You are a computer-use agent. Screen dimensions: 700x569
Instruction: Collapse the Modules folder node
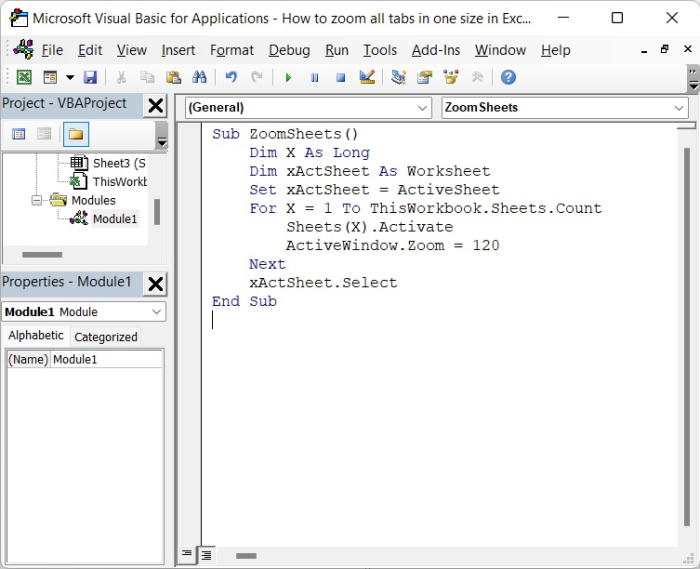[37, 200]
